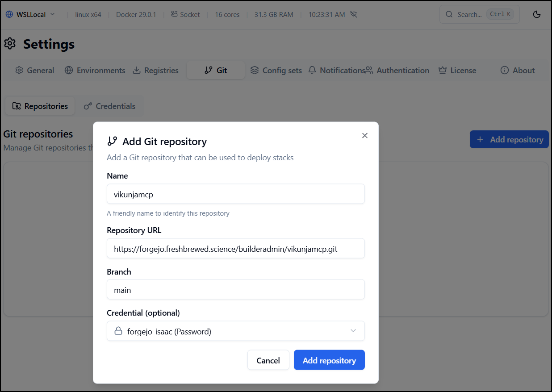Select the Credentials sub-tab
The height and width of the screenshot is (392, 552).
click(x=110, y=106)
